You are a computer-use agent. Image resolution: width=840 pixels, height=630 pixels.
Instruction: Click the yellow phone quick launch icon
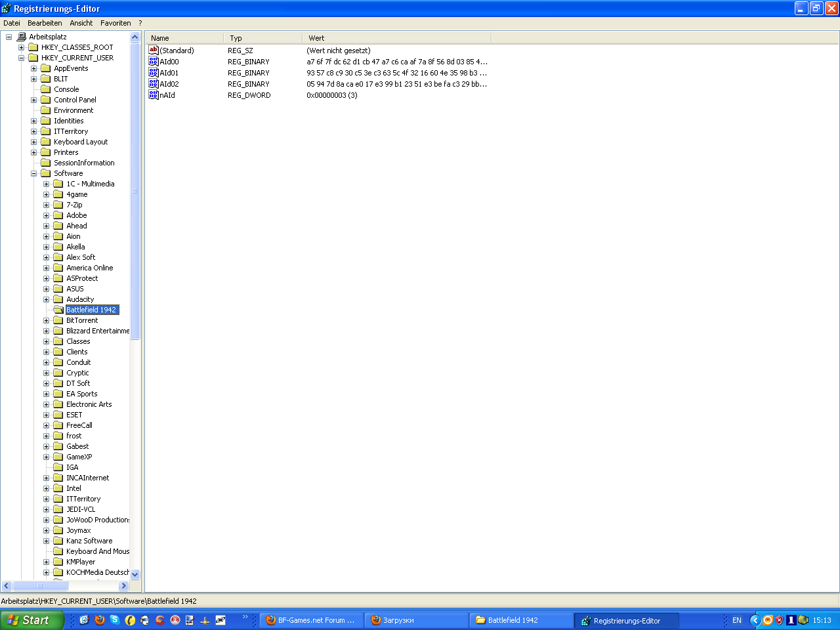click(130, 620)
